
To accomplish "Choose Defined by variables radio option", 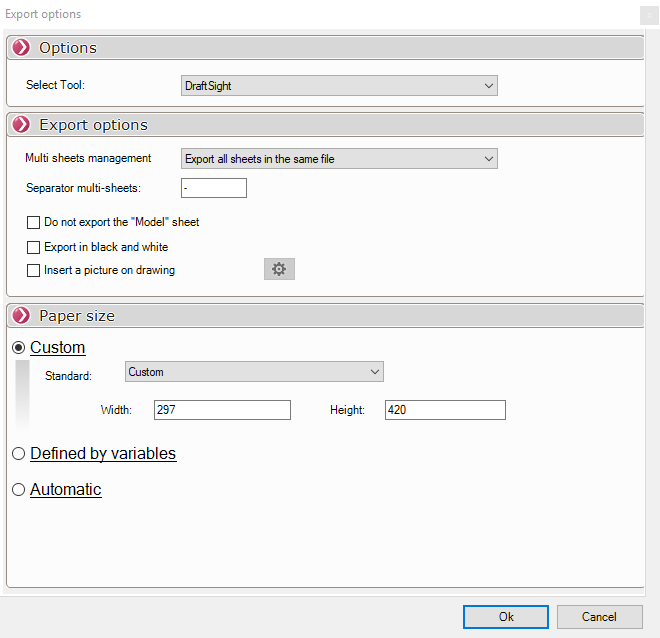I will coord(18,454).
